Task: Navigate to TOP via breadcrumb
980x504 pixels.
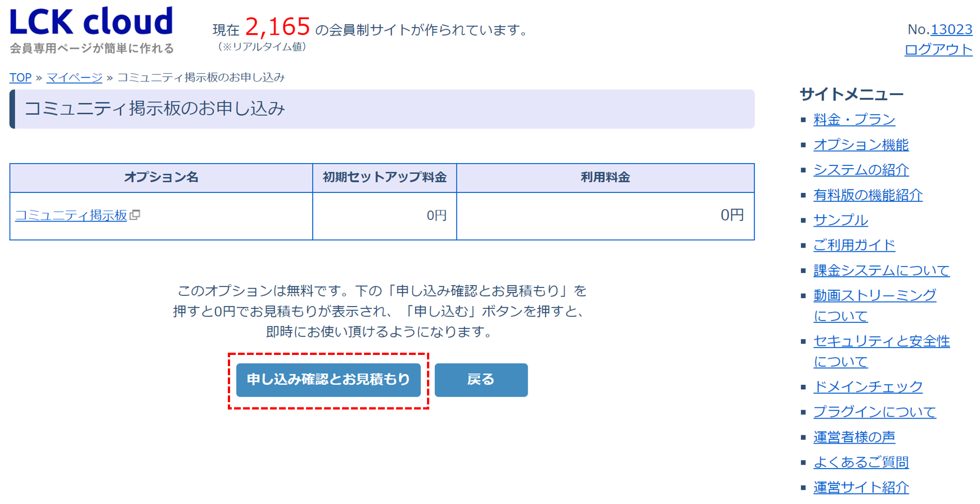Action: pyautogui.click(x=20, y=78)
